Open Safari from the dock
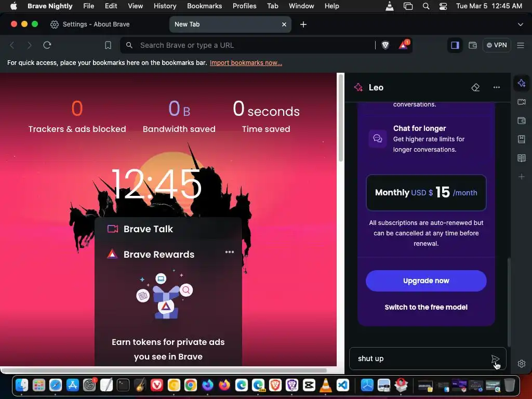 [x=55, y=385]
